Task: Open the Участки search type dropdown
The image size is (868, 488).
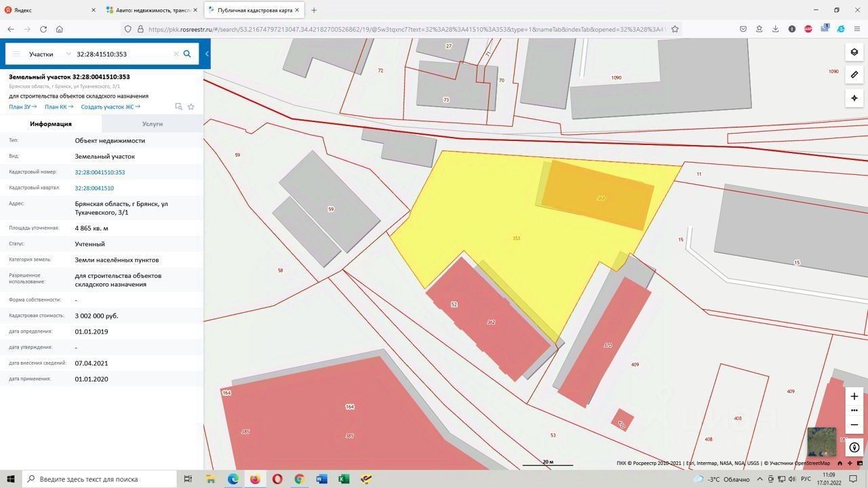Action: (x=50, y=54)
